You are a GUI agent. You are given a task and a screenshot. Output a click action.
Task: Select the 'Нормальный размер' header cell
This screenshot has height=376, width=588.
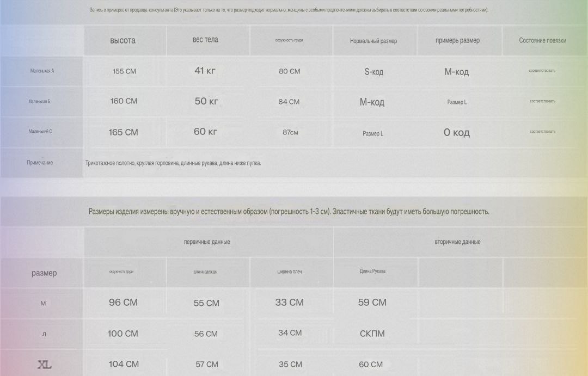click(373, 41)
